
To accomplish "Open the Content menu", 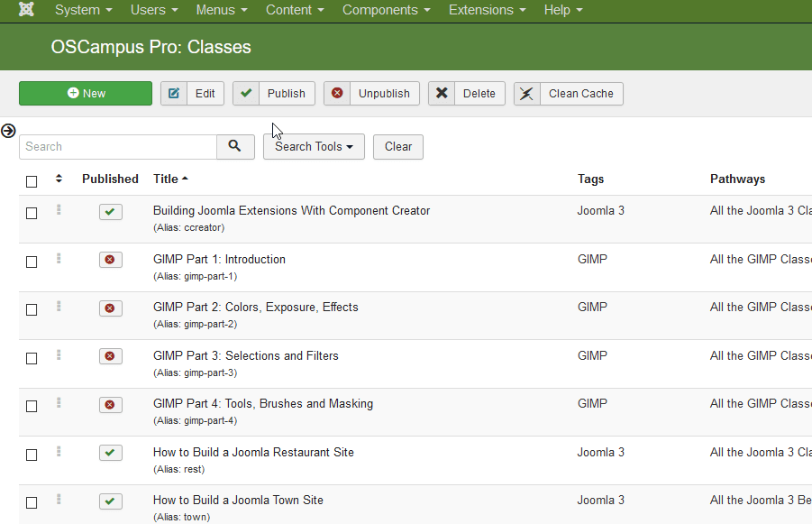I will coord(295,10).
